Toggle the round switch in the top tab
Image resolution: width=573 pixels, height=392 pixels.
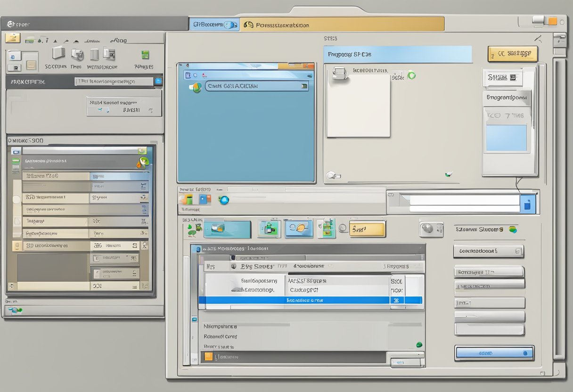(x=231, y=25)
